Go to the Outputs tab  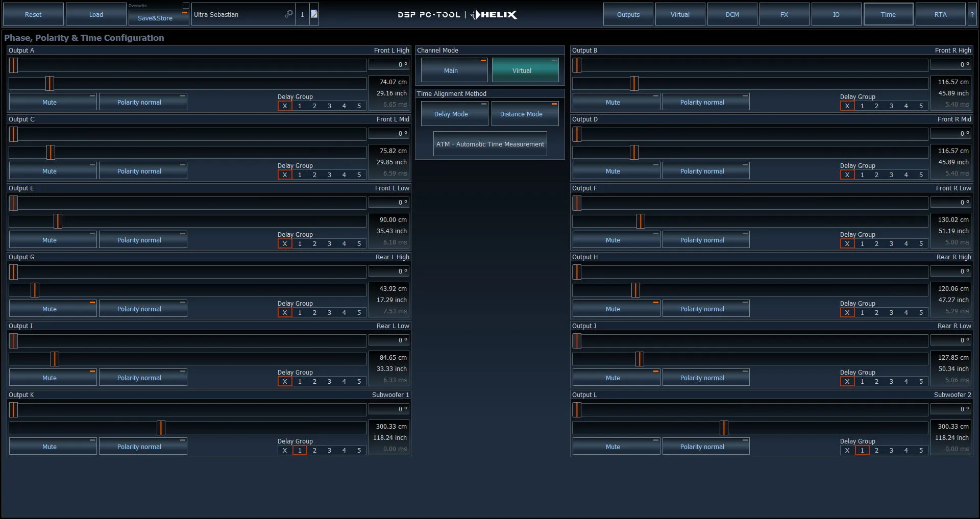(628, 15)
